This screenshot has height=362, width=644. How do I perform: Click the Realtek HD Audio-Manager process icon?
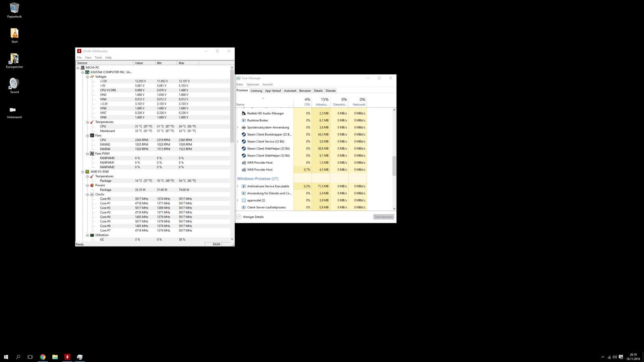(x=244, y=113)
